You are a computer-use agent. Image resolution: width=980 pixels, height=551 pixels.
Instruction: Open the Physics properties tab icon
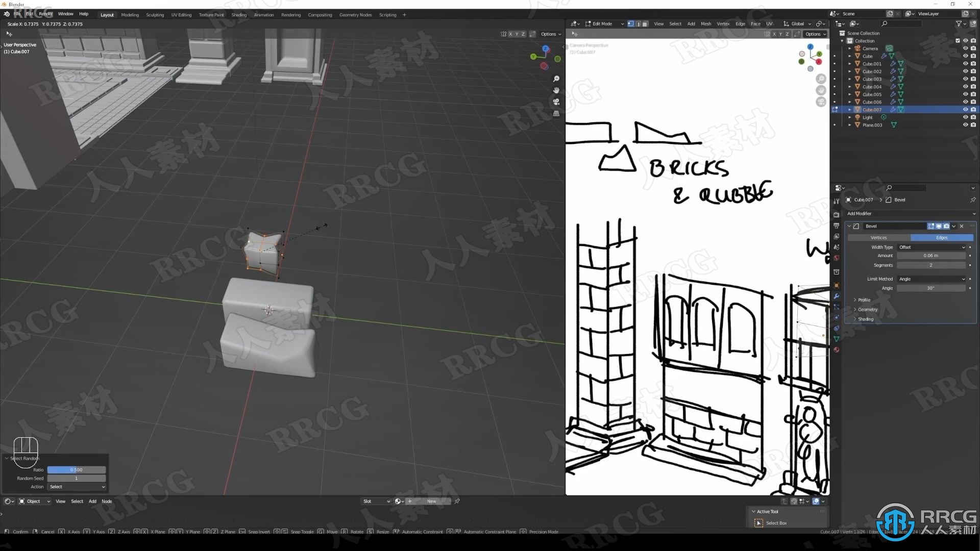[x=836, y=317]
